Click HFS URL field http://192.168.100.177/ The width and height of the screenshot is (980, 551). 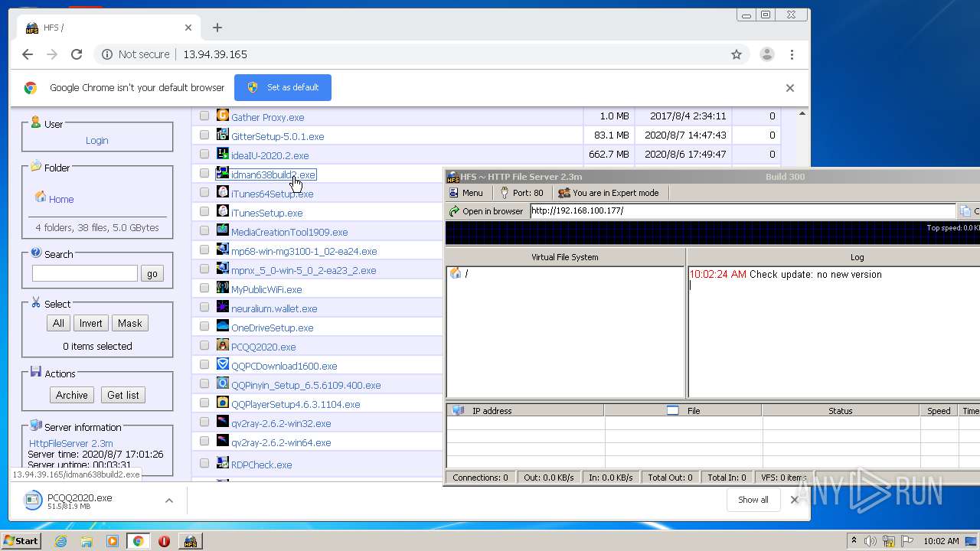pos(743,210)
